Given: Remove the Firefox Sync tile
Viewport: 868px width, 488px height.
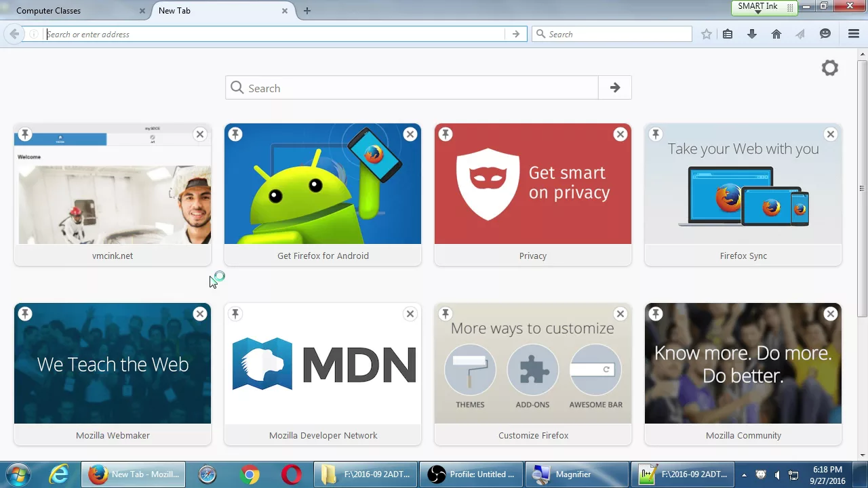Looking at the screenshot, I should [831, 134].
